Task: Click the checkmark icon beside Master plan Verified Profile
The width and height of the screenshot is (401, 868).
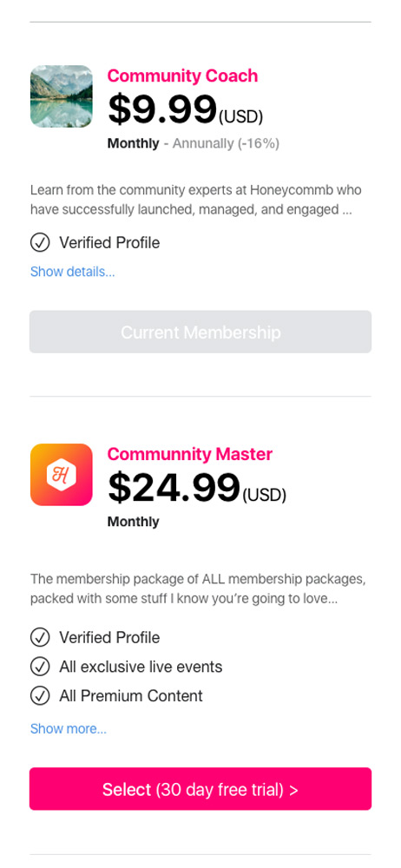Action: (x=40, y=637)
